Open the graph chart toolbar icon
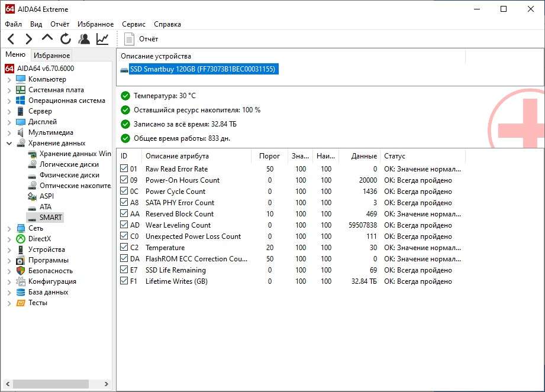545x392 pixels. pos(102,39)
